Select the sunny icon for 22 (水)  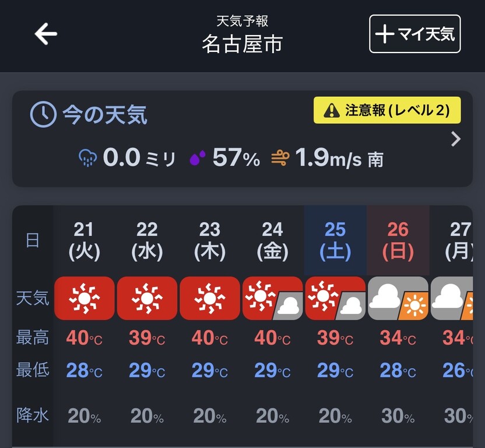pos(147,298)
